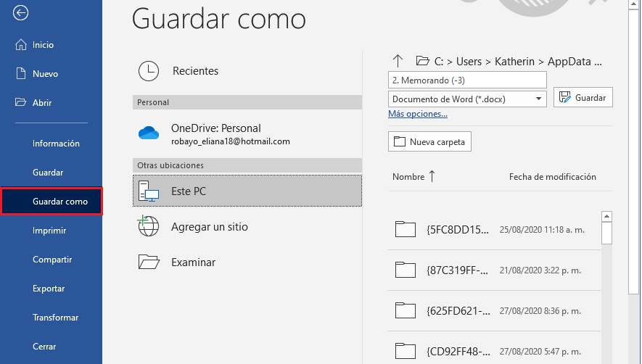
Task: Open the Más opciones link
Action: pos(418,114)
